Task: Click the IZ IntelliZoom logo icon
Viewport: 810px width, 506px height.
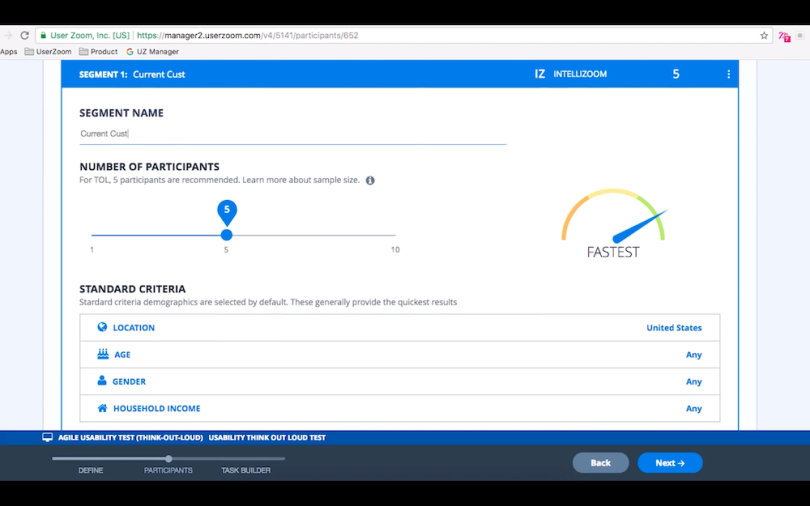Action: tap(540, 74)
